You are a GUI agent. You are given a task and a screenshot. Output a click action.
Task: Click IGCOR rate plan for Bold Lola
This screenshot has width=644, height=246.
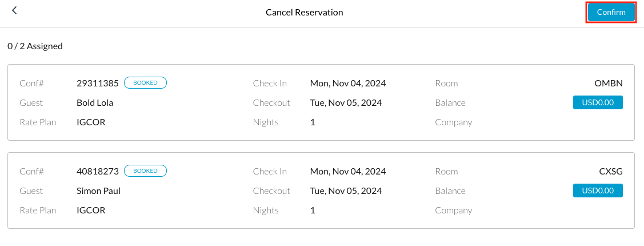tap(91, 122)
